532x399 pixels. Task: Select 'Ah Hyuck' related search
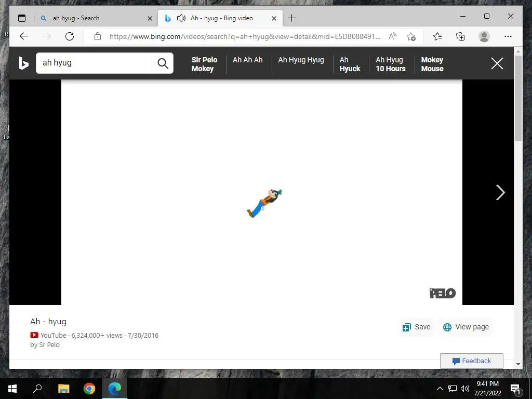click(x=350, y=64)
